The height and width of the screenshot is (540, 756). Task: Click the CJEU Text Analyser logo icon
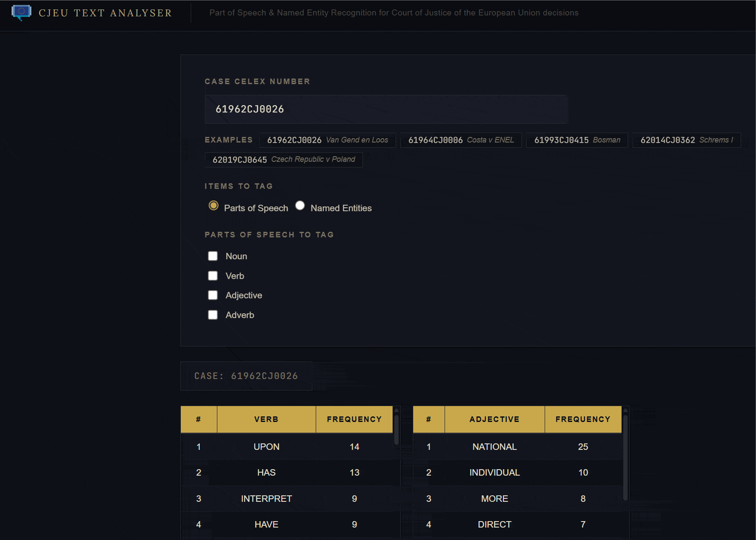[x=21, y=12]
